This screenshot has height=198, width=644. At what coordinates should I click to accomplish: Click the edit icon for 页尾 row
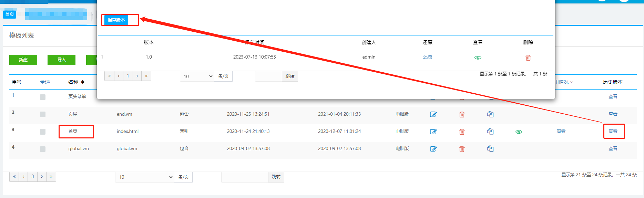pyautogui.click(x=433, y=114)
